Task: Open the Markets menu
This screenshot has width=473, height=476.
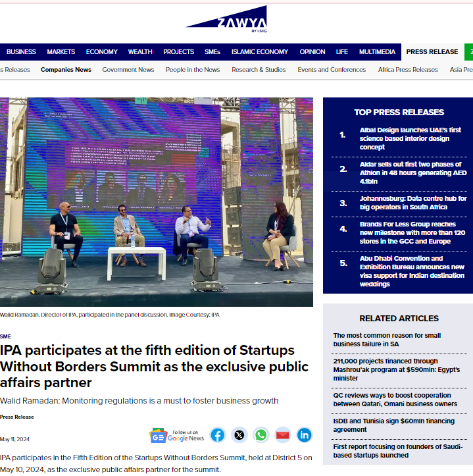Action: 61,52
